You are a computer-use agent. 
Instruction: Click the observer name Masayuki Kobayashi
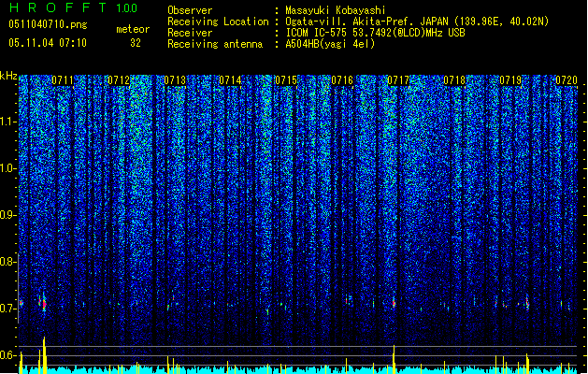(336, 10)
